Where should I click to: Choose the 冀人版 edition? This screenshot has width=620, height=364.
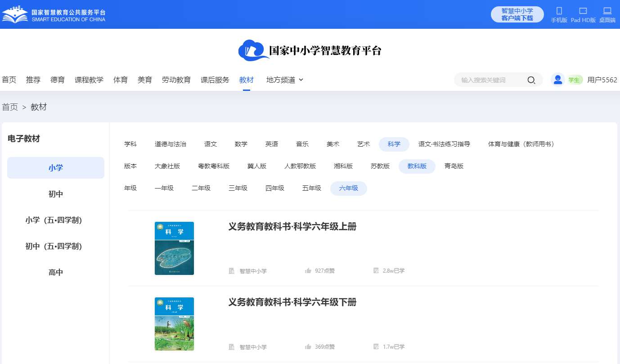[257, 166]
